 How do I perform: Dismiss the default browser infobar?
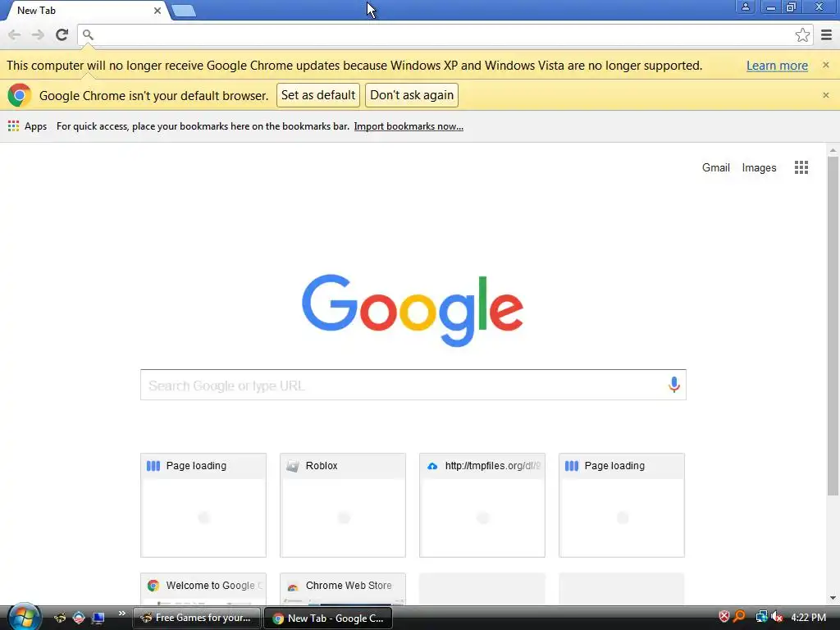pos(825,95)
